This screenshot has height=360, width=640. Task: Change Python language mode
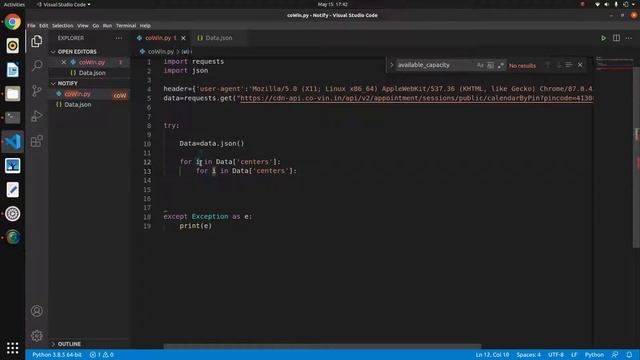click(x=594, y=355)
